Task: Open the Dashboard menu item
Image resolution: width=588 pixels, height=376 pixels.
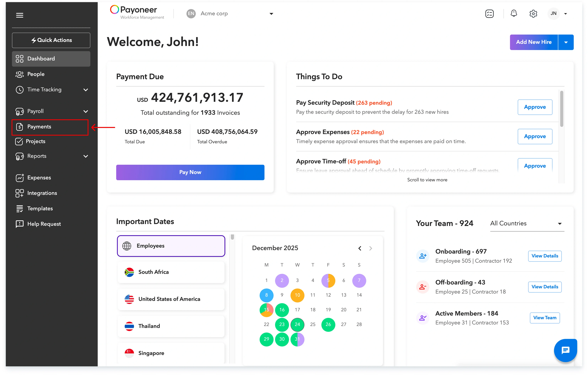Action: click(x=41, y=59)
